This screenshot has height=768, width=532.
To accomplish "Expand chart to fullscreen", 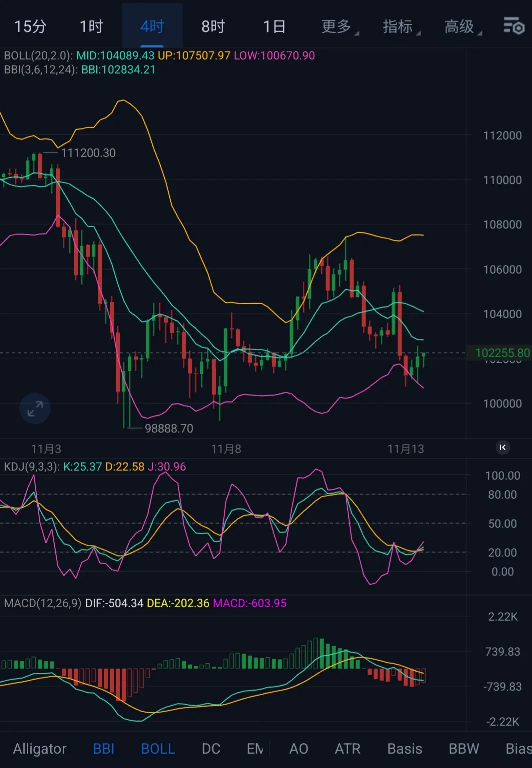I will point(35,409).
